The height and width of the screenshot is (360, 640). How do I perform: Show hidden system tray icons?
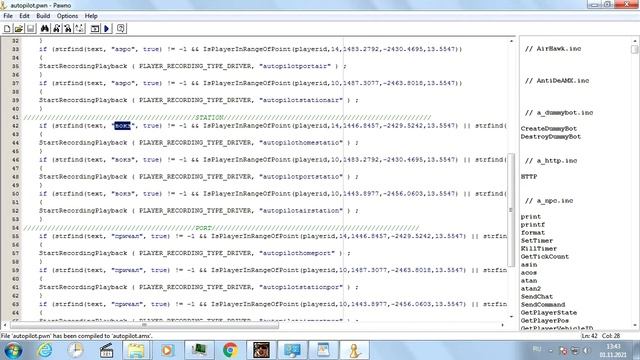point(550,351)
